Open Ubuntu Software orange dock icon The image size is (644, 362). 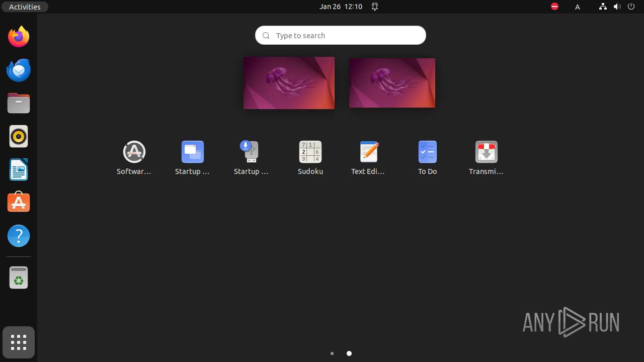19,202
